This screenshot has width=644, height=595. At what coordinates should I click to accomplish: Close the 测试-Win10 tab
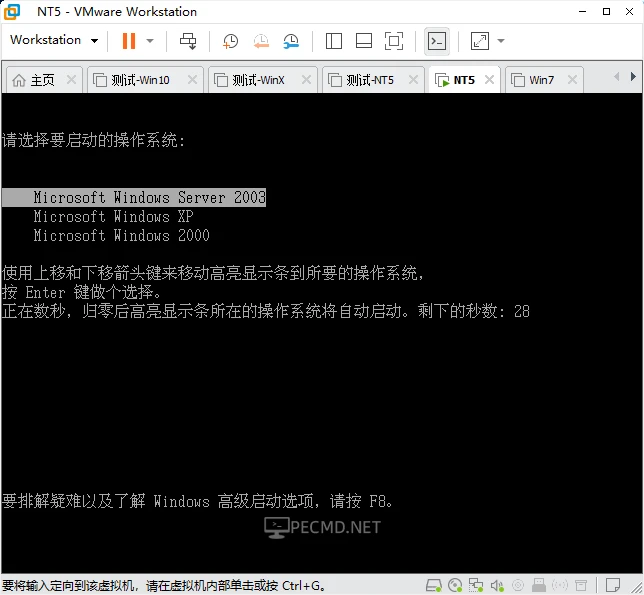pyautogui.click(x=192, y=80)
